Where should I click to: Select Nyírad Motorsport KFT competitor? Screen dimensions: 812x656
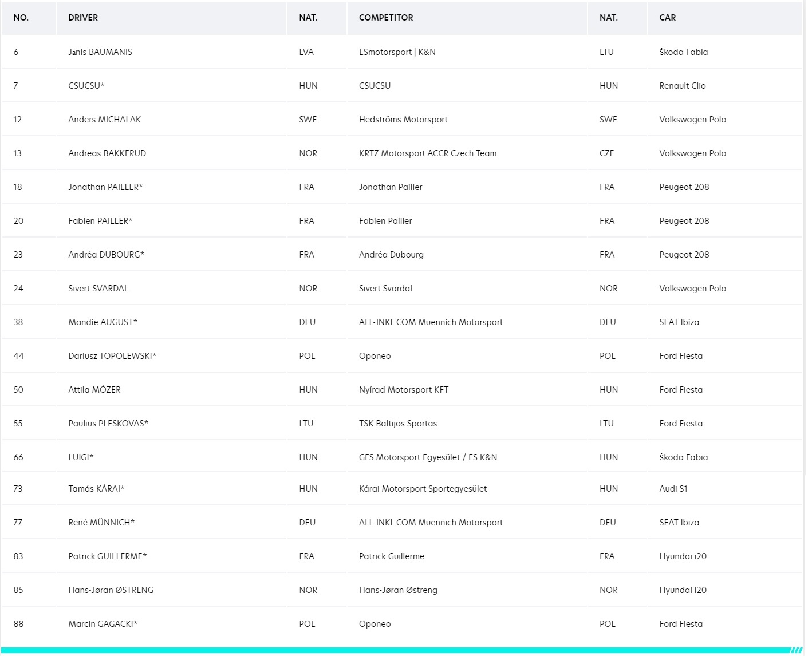pos(404,390)
